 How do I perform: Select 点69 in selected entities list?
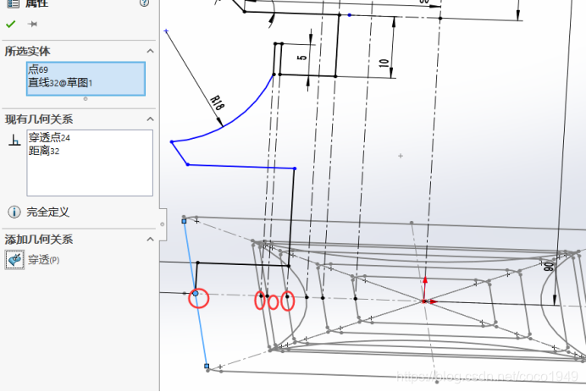(x=38, y=69)
